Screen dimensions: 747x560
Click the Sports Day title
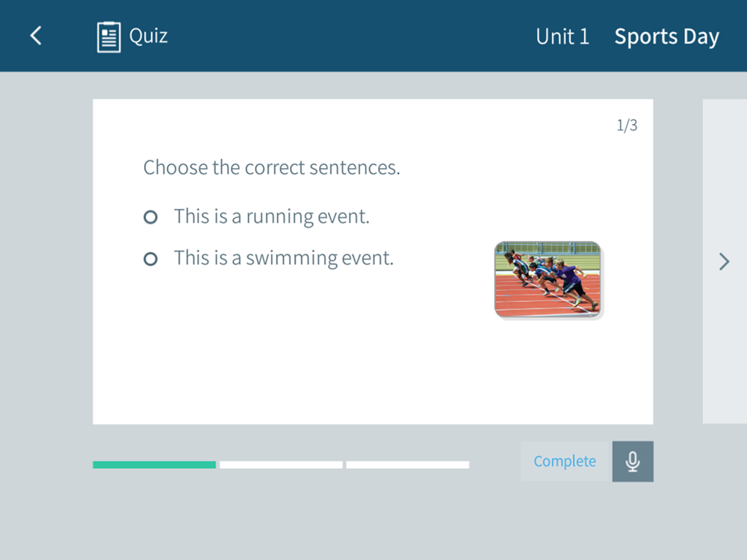tap(666, 37)
